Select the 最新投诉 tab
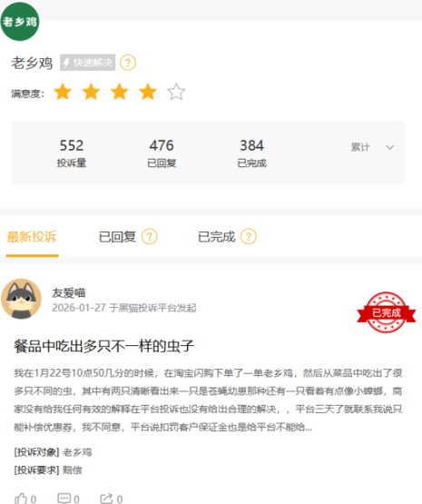Image resolution: width=422 pixels, height=504 pixels. pyautogui.click(x=32, y=237)
